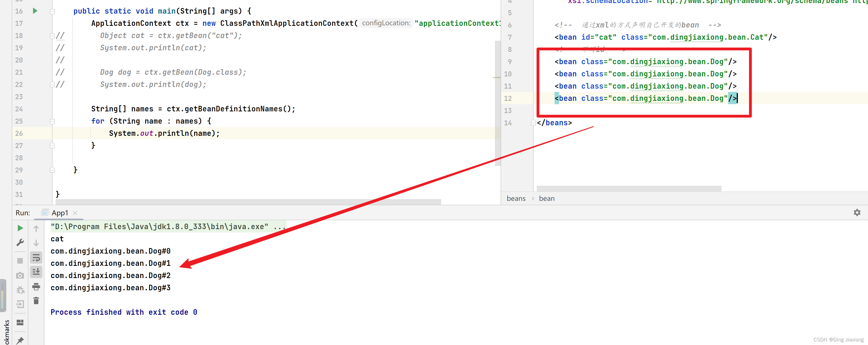
Task: Click the fold end marker on line 22
Action: pyautogui.click(x=52, y=84)
